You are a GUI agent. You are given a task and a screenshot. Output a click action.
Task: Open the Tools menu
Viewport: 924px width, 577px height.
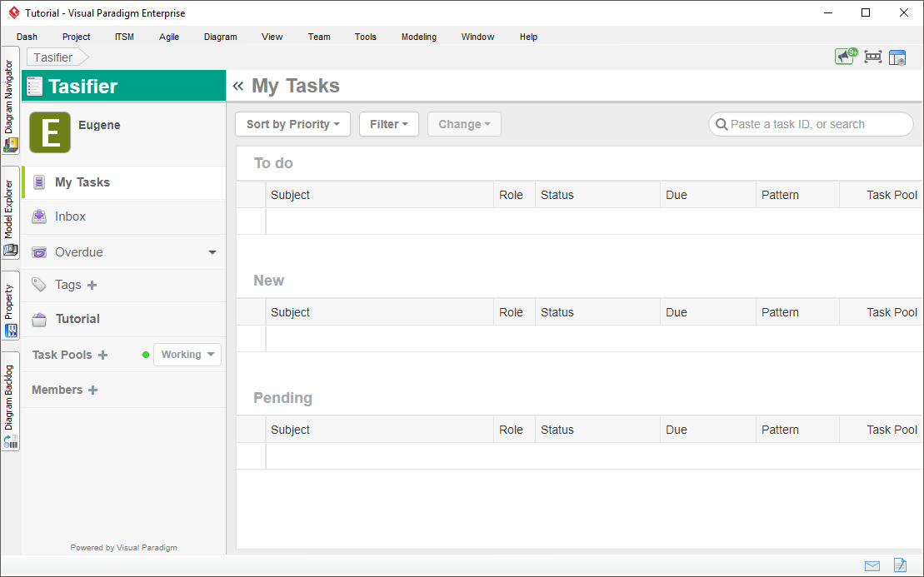click(366, 37)
